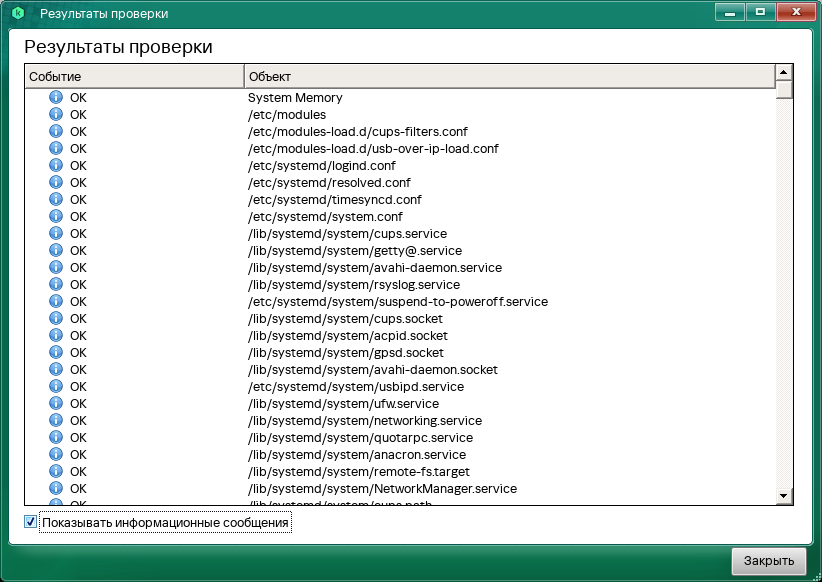Click info icon for NetworkManager.service row
This screenshot has height=582, width=822.
(x=56, y=489)
